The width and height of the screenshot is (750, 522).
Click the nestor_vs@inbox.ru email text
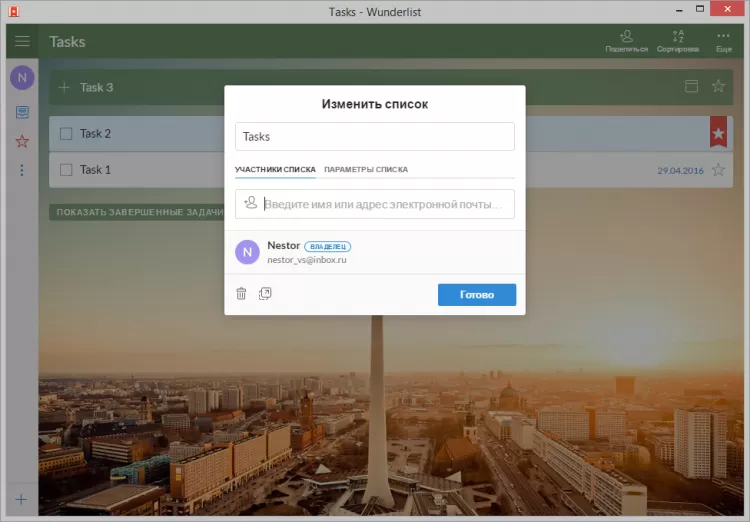pyautogui.click(x=307, y=260)
